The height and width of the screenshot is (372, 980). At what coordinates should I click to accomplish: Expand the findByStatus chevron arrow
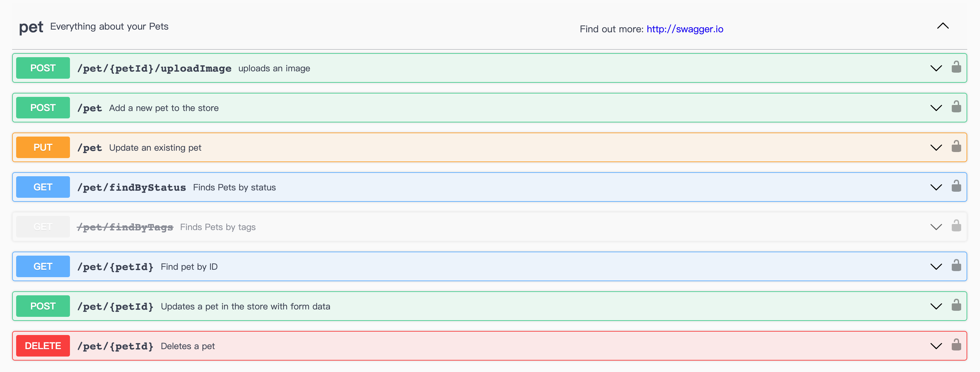936,187
